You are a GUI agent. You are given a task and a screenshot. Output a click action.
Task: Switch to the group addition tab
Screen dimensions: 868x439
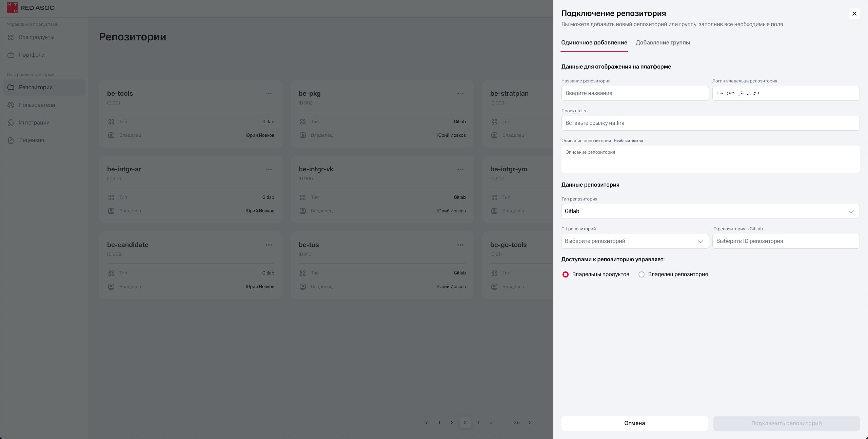point(663,43)
